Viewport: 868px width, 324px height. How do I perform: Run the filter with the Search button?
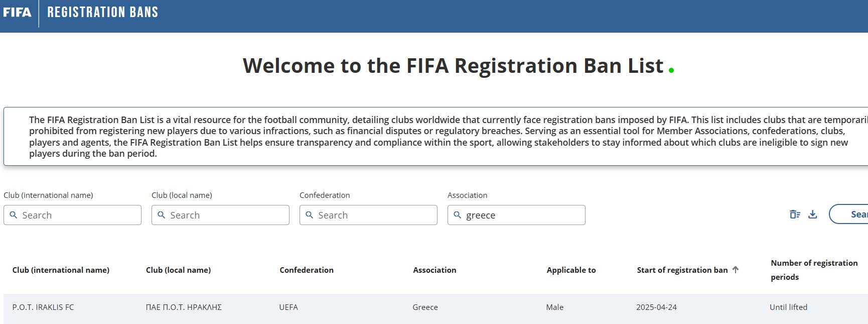(x=849, y=214)
